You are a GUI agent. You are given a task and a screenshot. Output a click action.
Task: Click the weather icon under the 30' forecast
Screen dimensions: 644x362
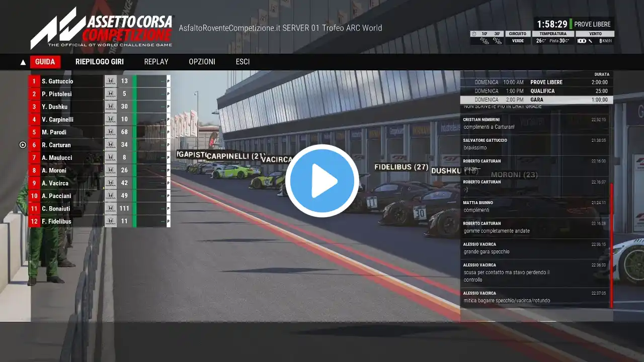point(497,41)
